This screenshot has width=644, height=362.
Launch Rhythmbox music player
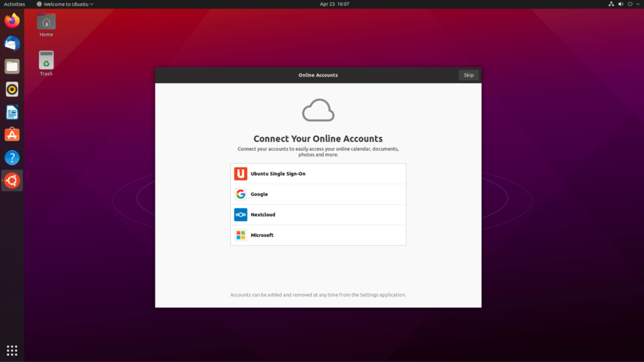(x=12, y=89)
